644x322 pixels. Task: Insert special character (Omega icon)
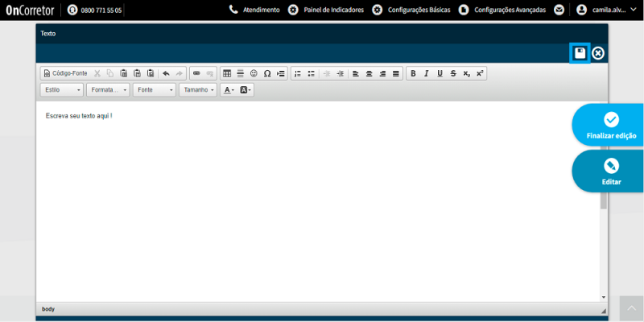coord(267,73)
